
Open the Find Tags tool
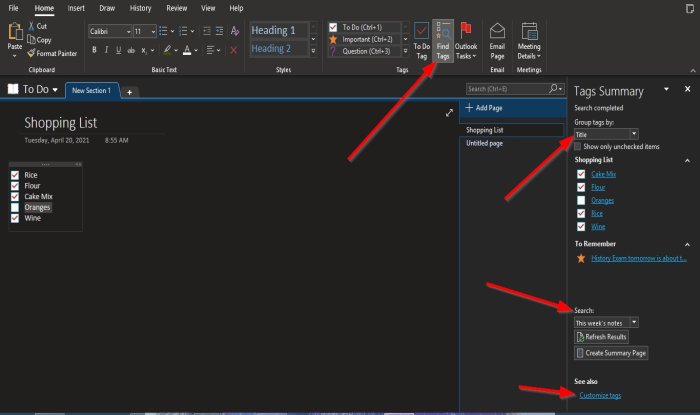point(442,41)
